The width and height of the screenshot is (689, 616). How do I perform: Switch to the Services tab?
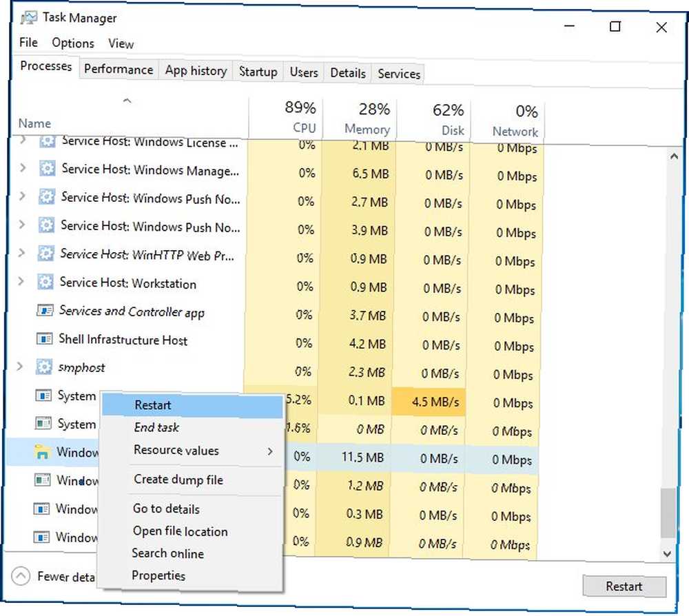[x=399, y=74]
